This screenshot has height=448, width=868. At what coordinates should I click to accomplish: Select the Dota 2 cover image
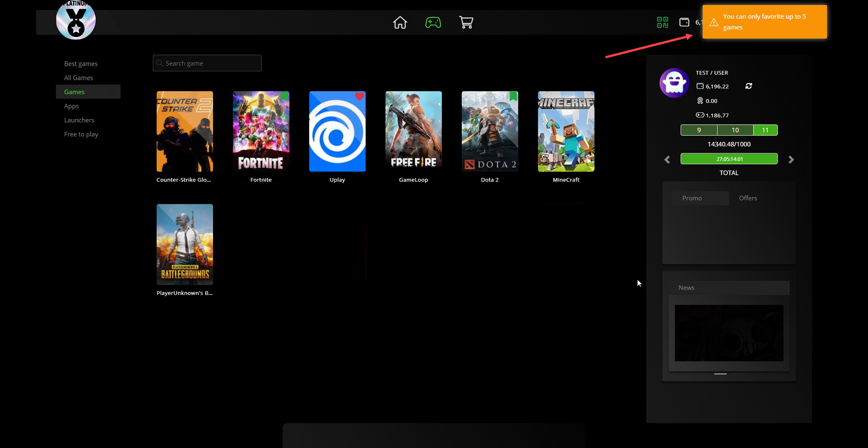point(490,131)
